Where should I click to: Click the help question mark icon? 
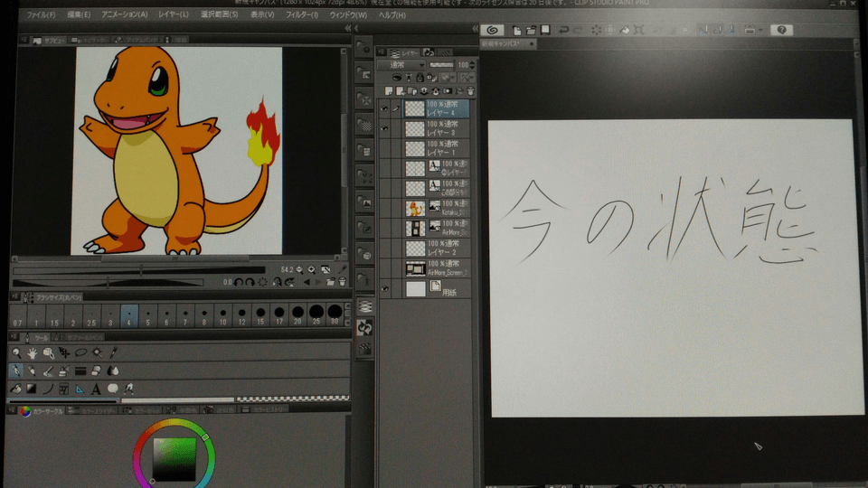tap(781, 30)
